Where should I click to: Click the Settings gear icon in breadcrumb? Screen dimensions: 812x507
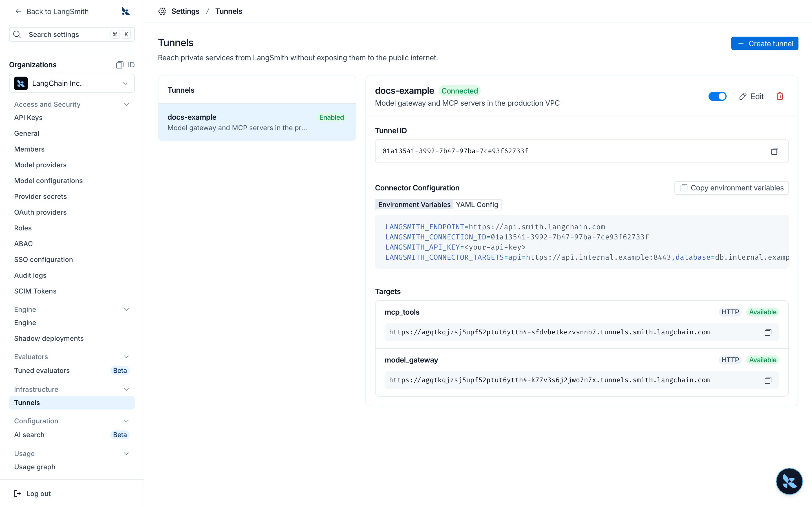coord(162,11)
